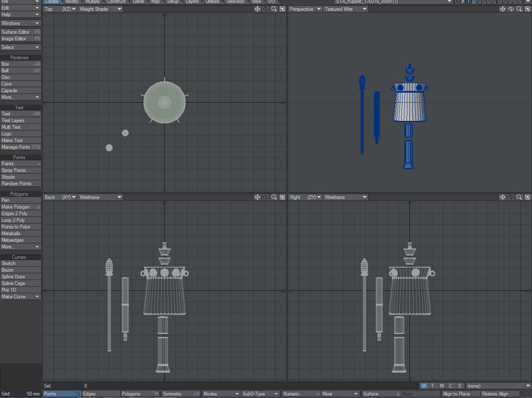532x398 pixels.
Task: Maximize the Right viewport with its corner icon
Action: [527, 197]
